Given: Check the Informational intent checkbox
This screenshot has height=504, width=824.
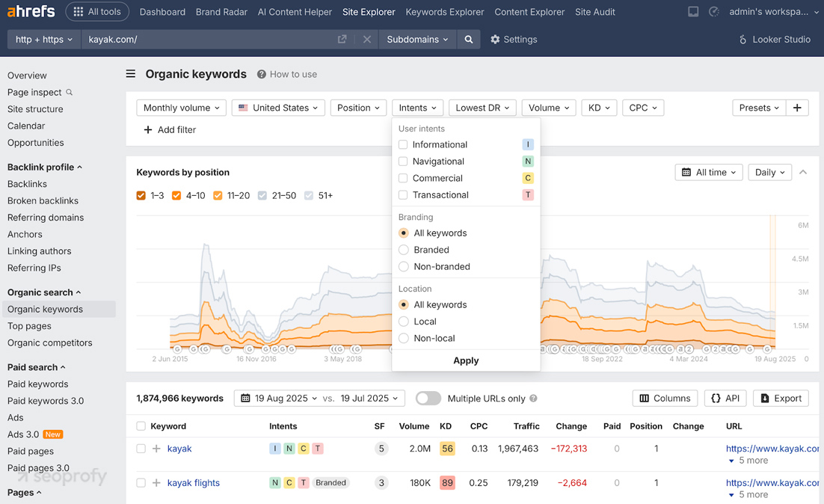Looking at the screenshot, I should (x=403, y=144).
